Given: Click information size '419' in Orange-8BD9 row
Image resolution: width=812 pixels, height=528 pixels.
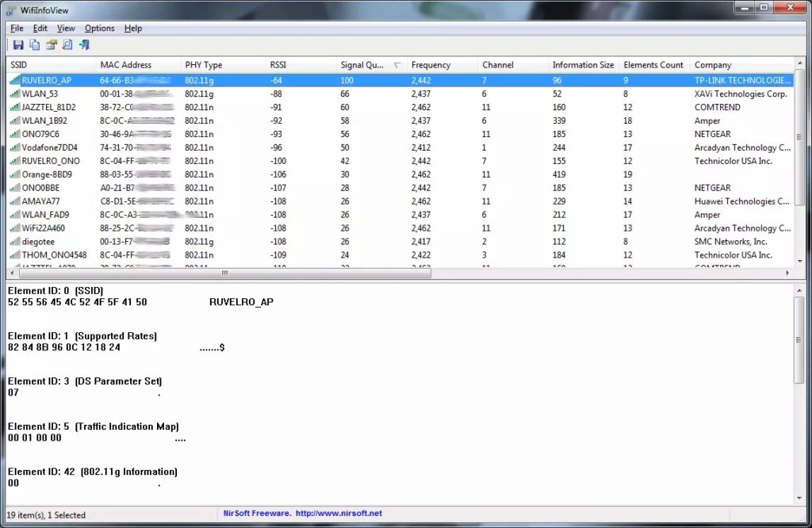Looking at the screenshot, I should 559,174.
